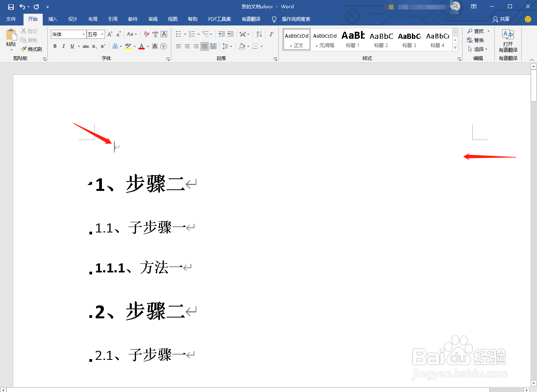This screenshot has width=537, height=392.
Task: Click the Cut (剪切) button
Action: point(29,31)
